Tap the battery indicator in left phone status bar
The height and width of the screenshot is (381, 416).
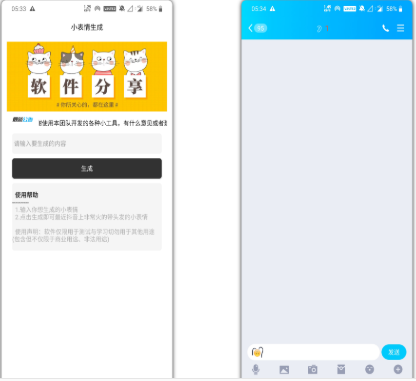click(160, 9)
